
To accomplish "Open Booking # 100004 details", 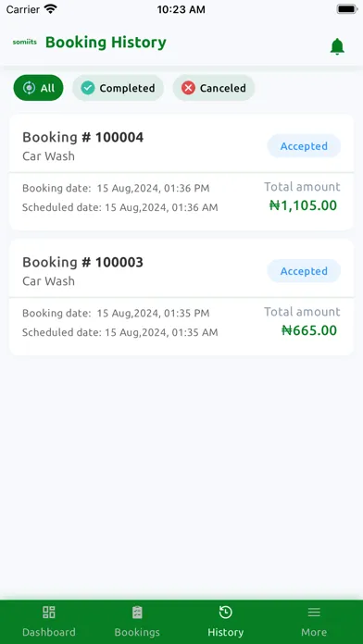I will click(x=181, y=172).
